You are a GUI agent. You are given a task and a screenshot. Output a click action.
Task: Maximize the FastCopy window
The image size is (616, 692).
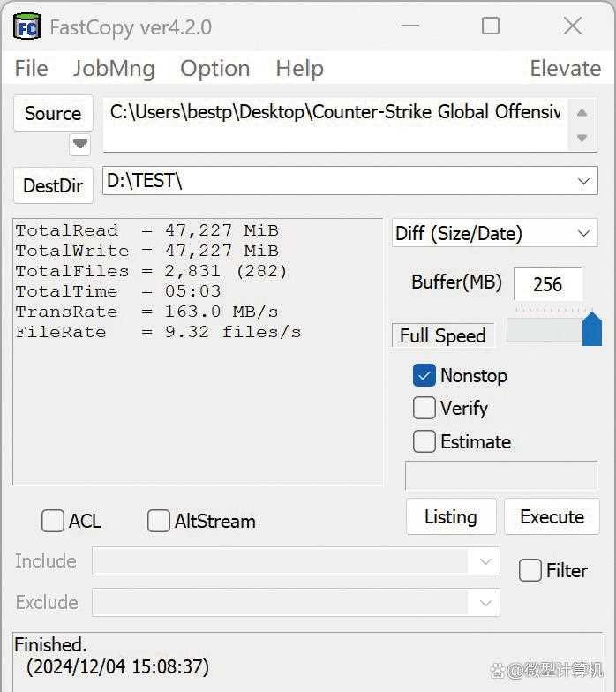click(x=491, y=26)
